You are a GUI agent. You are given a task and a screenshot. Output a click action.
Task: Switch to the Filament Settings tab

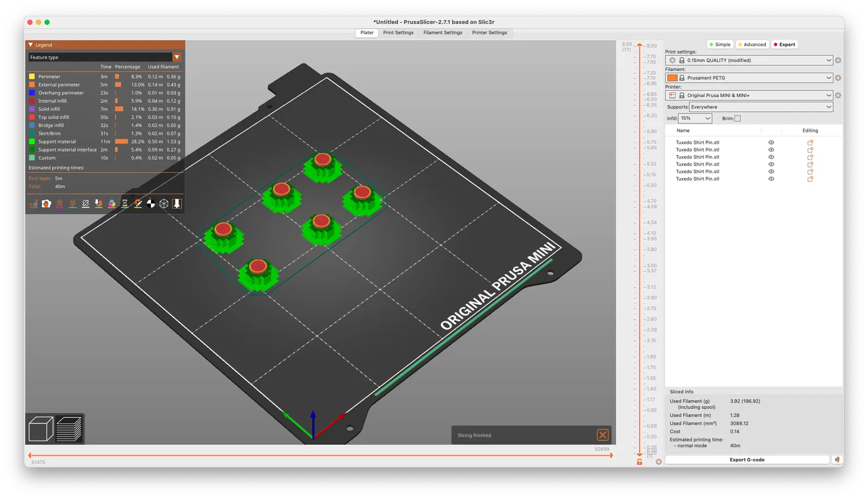[443, 33]
